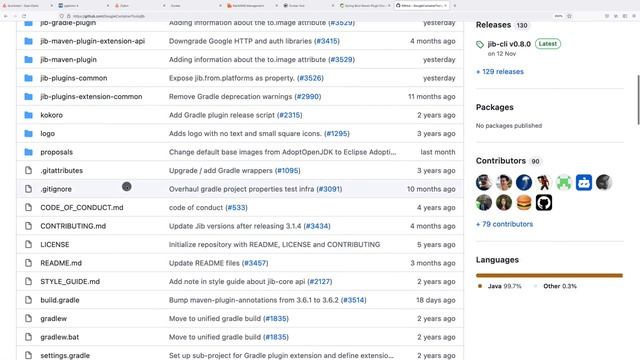This screenshot has height=360, width=640.
Task: Click the jib-plugins-extension-common folder icon
Action: pos(28,96)
